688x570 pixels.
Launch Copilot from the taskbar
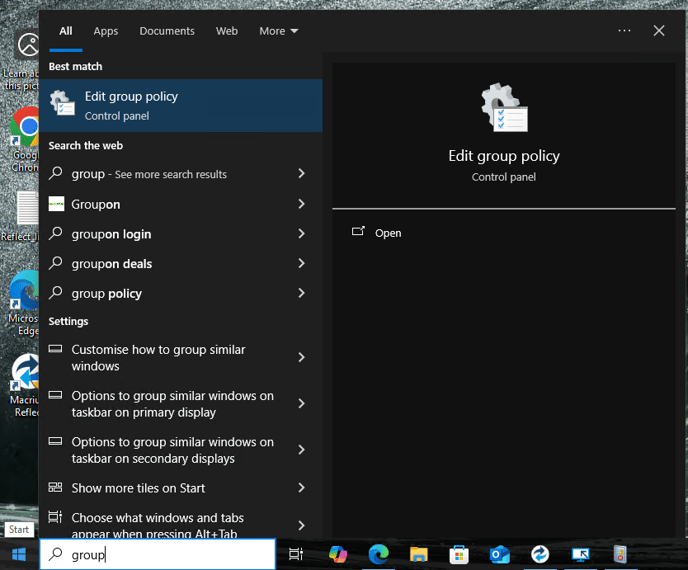pyautogui.click(x=338, y=554)
